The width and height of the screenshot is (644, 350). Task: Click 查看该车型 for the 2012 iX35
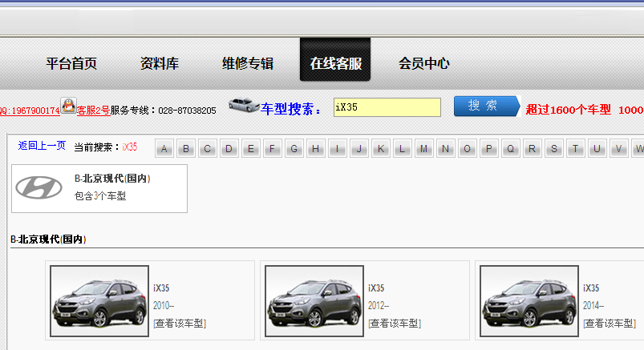point(395,324)
